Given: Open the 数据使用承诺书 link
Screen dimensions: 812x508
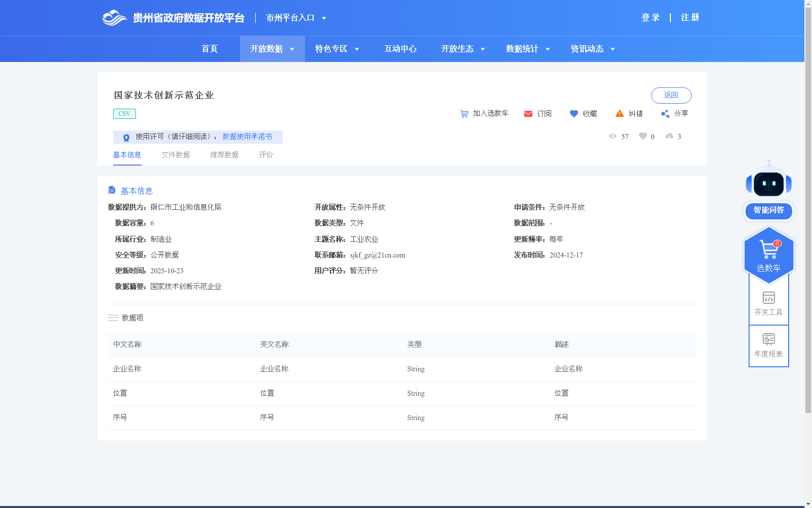Looking at the screenshot, I should [x=247, y=137].
